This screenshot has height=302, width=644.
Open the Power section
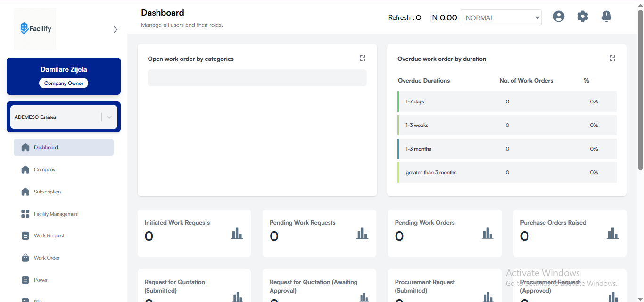pos(41,280)
